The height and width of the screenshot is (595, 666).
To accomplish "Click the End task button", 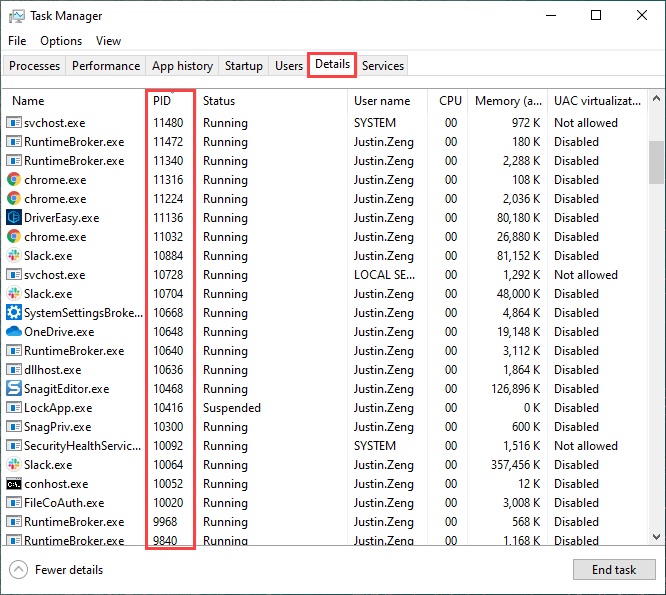I will pyautogui.click(x=614, y=570).
